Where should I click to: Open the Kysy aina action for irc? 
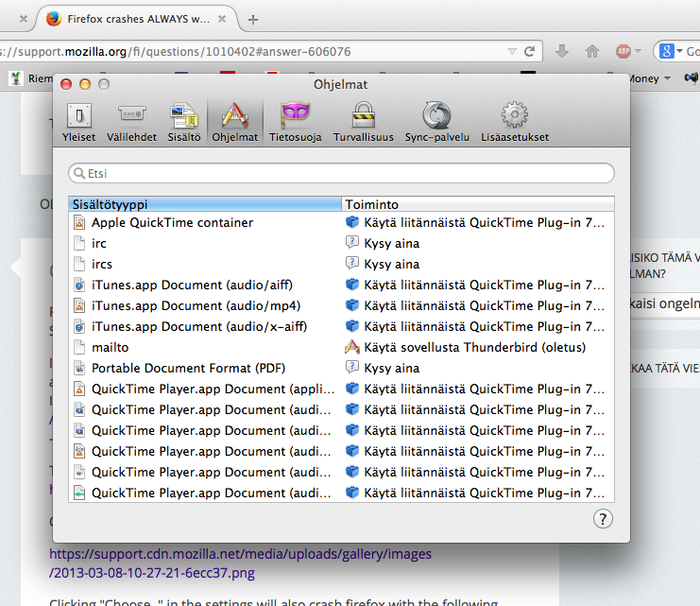click(478, 243)
